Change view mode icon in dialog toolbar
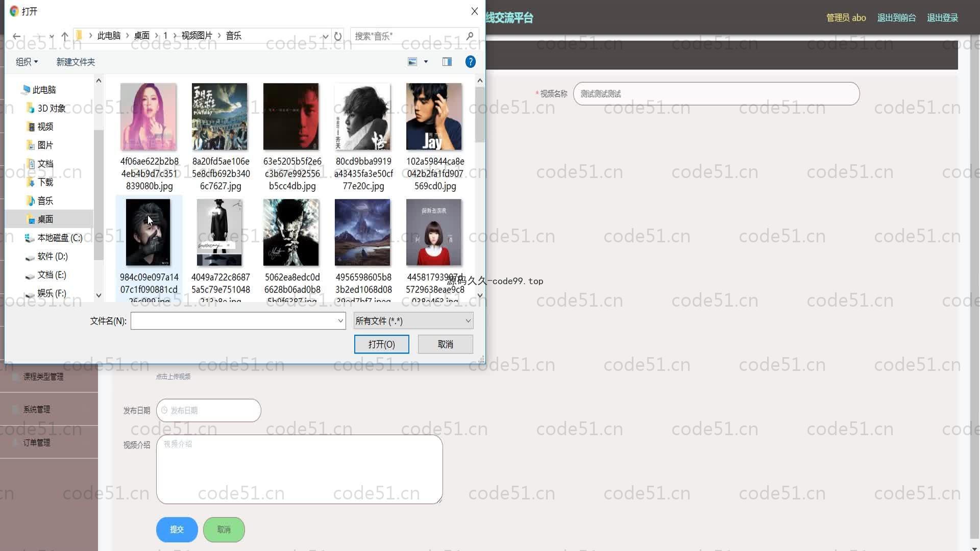980x551 pixels. (x=412, y=62)
